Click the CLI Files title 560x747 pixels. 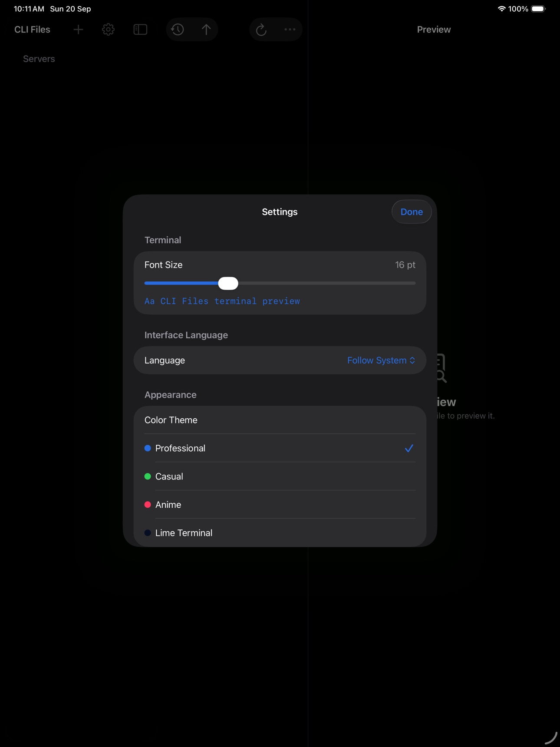tap(32, 30)
